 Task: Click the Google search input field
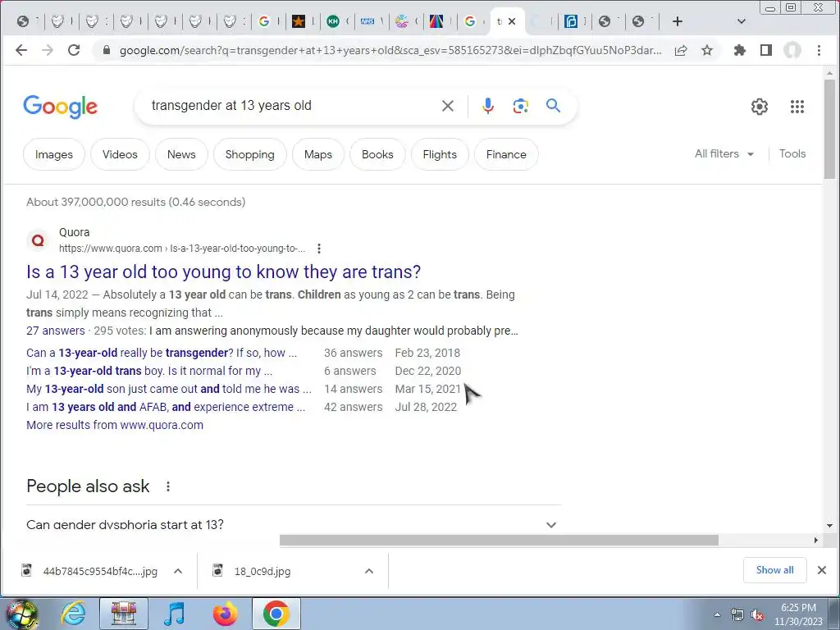click(x=290, y=106)
